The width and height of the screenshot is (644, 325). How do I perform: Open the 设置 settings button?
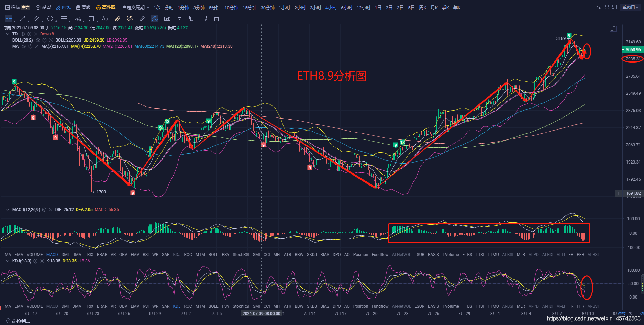click(43, 8)
